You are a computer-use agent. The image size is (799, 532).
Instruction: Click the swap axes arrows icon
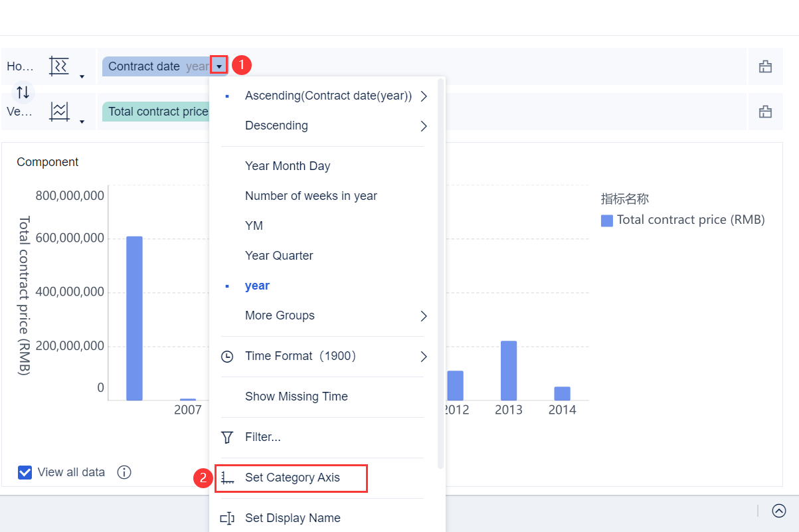[x=23, y=92]
